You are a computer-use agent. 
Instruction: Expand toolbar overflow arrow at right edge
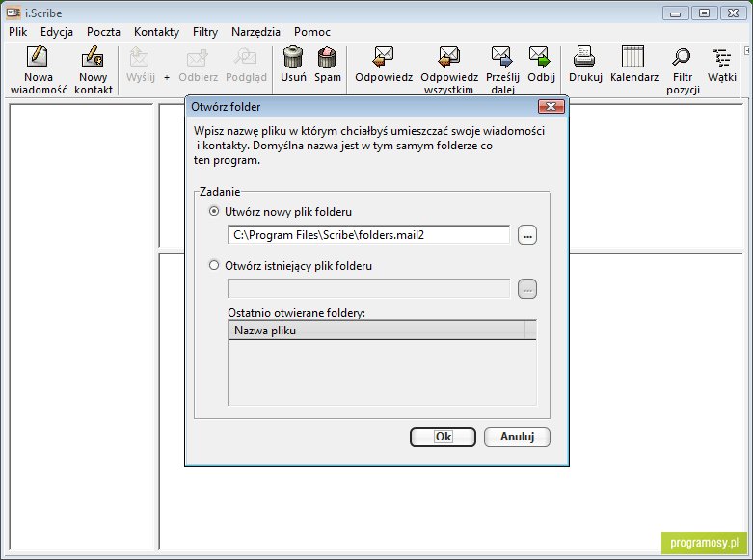747,50
